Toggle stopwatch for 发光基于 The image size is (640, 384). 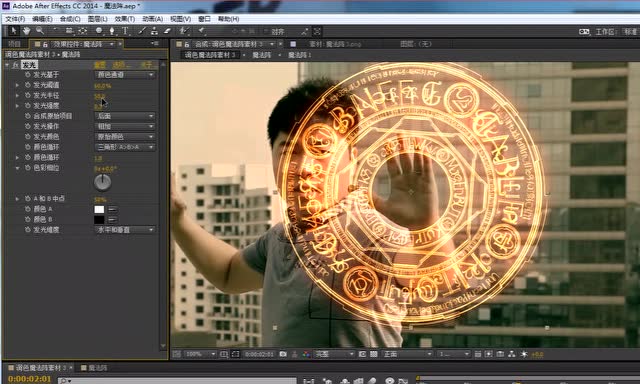(x=28, y=75)
